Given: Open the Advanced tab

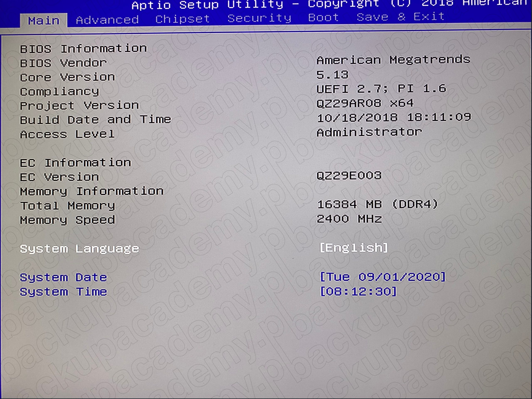Looking at the screenshot, I should [107, 20].
